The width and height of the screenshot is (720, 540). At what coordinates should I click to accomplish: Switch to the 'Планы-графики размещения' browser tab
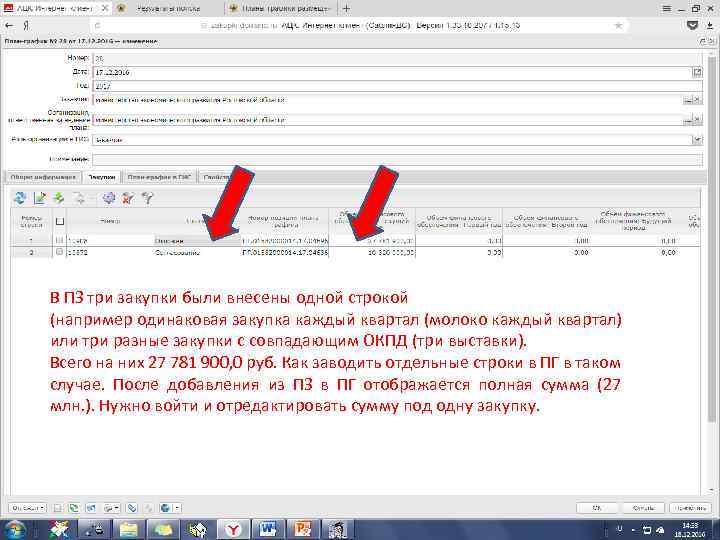(281, 8)
